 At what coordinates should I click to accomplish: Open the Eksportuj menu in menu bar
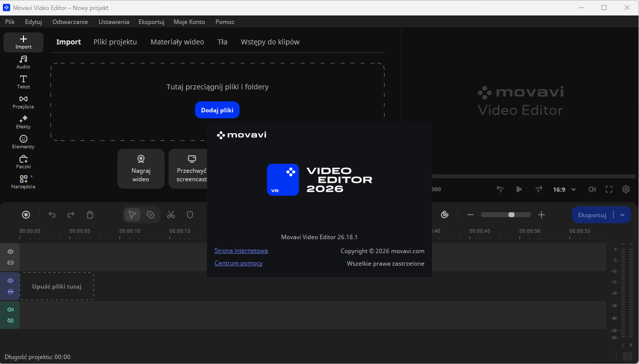151,22
